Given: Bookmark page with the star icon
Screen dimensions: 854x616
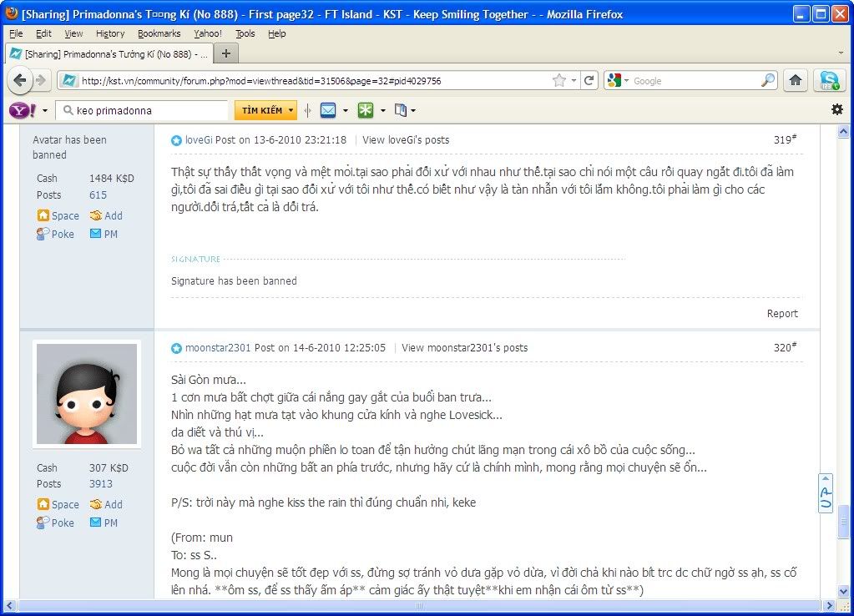Looking at the screenshot, I should click(558, 81).
